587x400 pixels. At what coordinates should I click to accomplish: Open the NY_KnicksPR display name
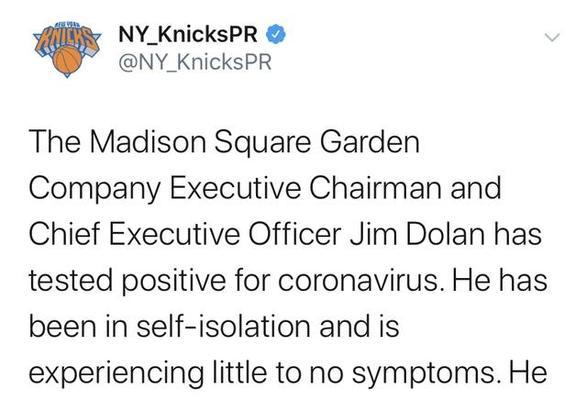[x=188, y=34]
